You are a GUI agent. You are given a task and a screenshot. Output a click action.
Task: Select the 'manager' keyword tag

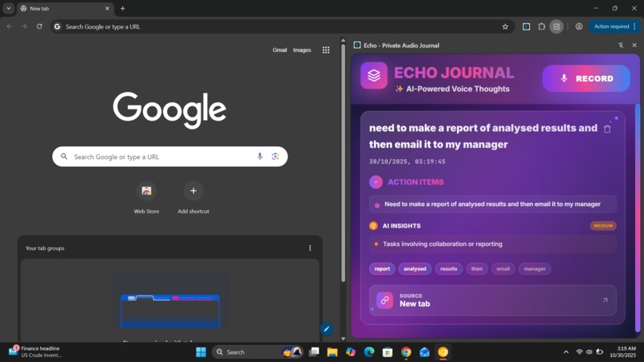tap(535, 269)
